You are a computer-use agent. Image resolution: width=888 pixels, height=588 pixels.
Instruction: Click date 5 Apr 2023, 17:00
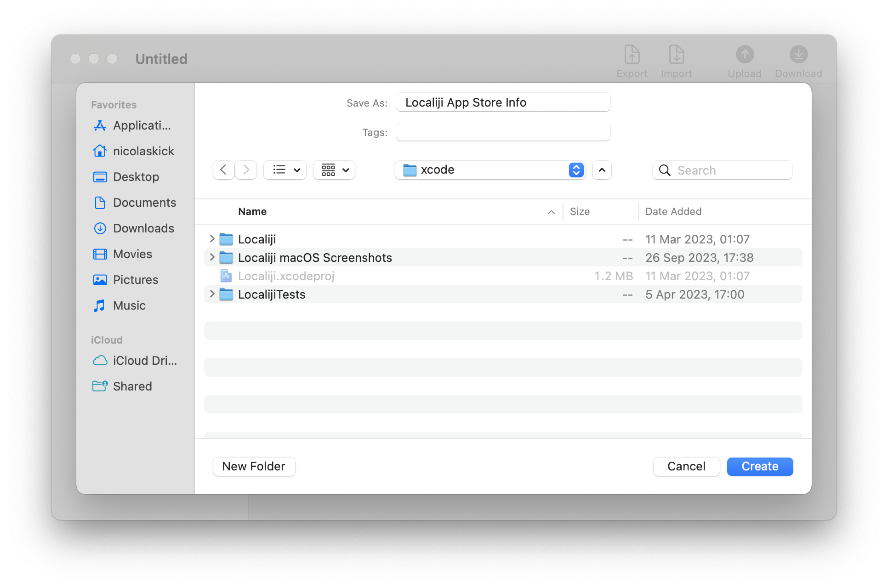694,294
